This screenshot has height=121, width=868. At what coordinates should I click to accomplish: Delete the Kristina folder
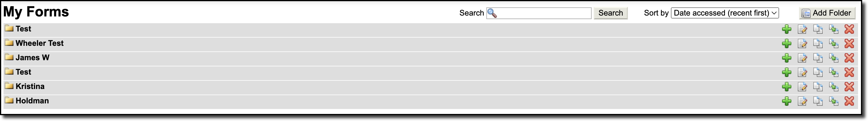click(849, 87)
